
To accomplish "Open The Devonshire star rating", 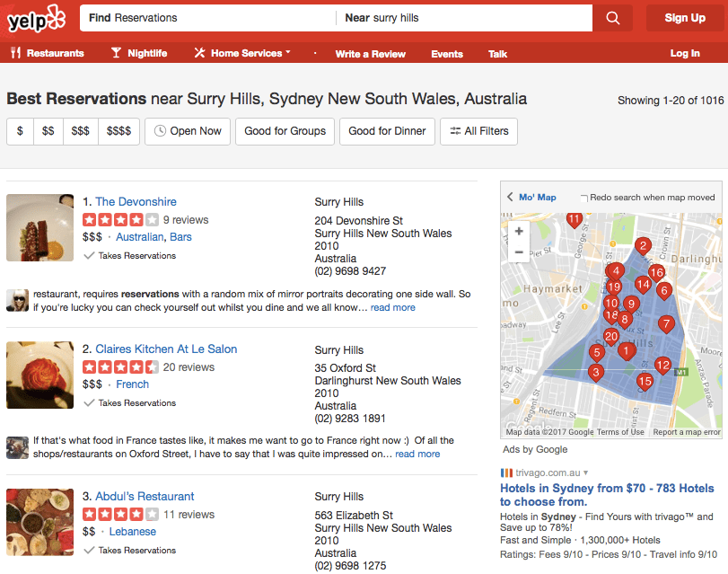I will 120,220.
